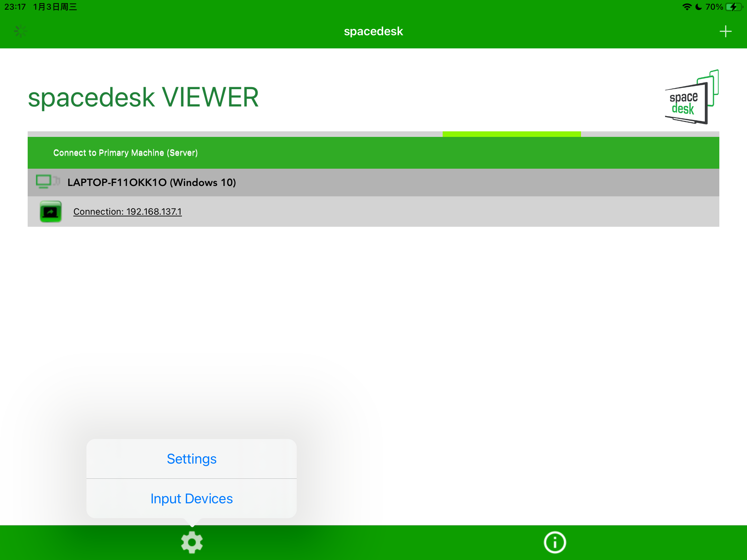This screenshot has height=560, width=747.
Task: Tap the Wi-Fi status icon
Action: tap(686, 7)
